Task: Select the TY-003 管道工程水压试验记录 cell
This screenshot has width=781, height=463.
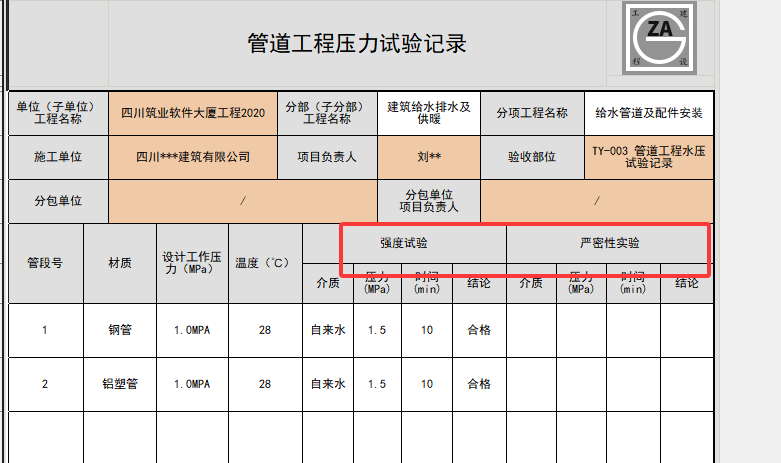Action: 649,157
